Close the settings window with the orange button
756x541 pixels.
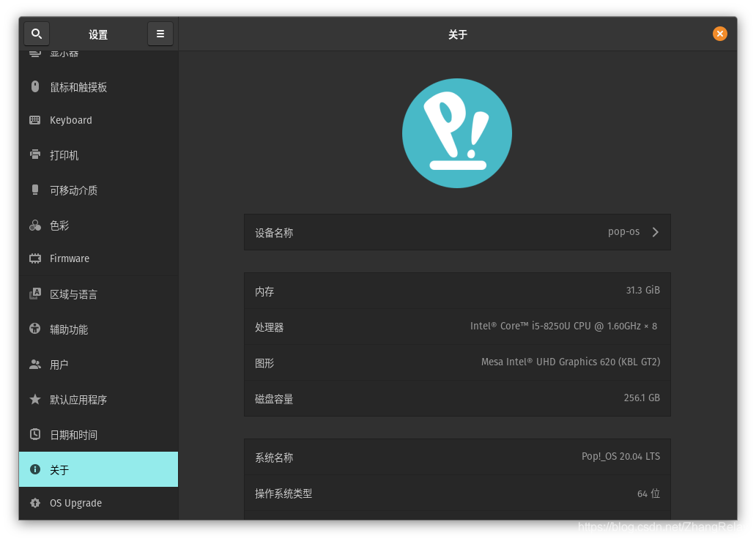[720, 34]
